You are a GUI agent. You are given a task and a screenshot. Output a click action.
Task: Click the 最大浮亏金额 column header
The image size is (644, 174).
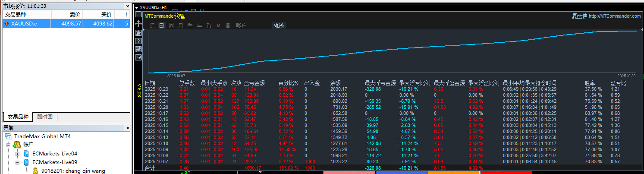click(380, 83)
